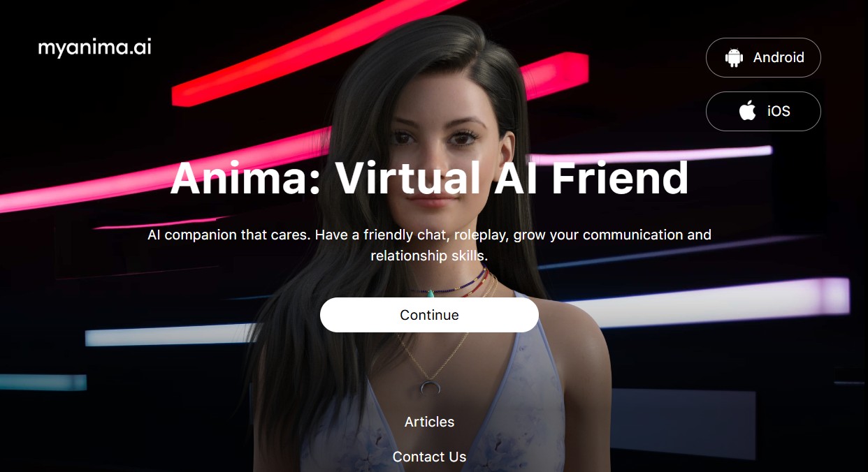The height and width of the screenshot is (472, 868).
Task: Open the Android download button
Action: 763,57
